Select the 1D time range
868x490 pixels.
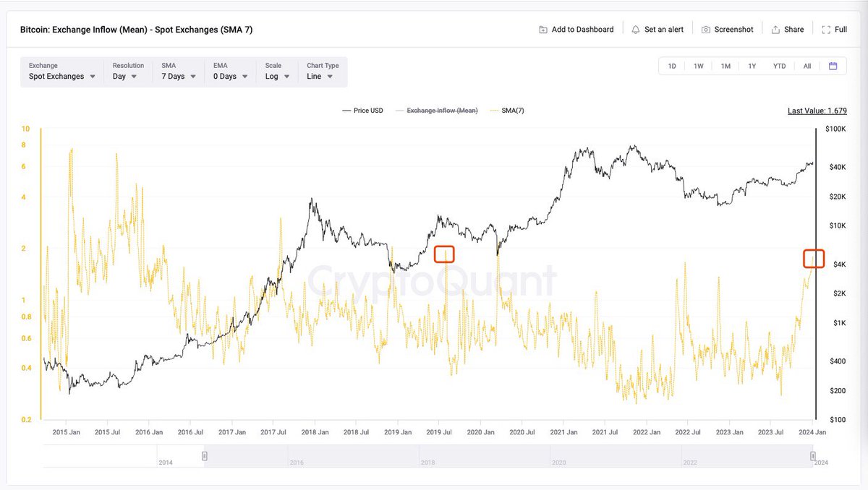(x=672, y=66)
